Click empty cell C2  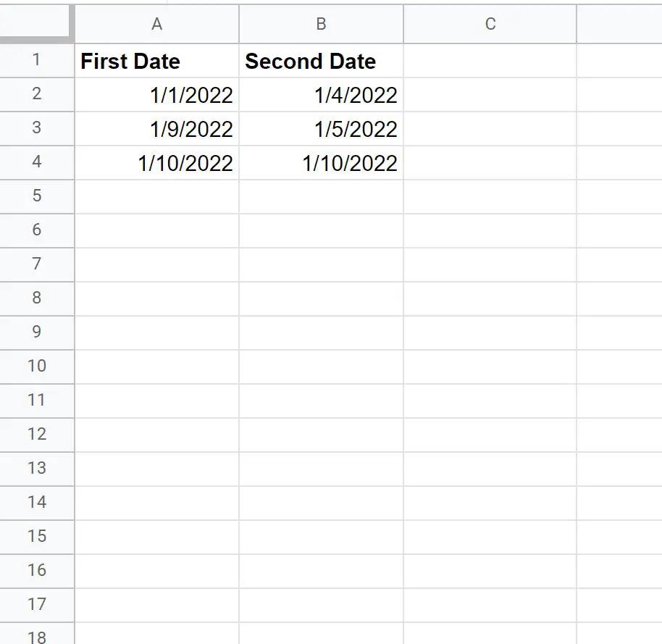point(490,95)
